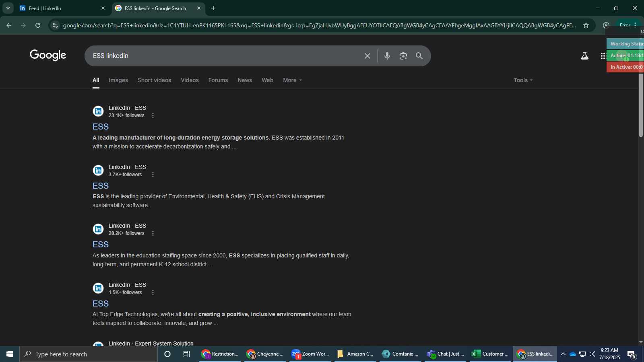Open Cheyenne Chrome window from taskbar
Image resolution: width=644 pixels, height=362 pixels.
[265, 354]
